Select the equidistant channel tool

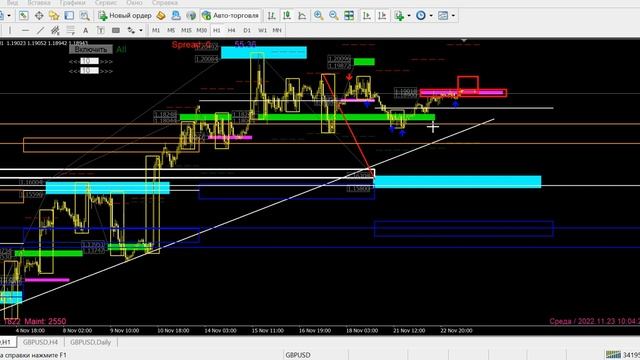[55, 30]
